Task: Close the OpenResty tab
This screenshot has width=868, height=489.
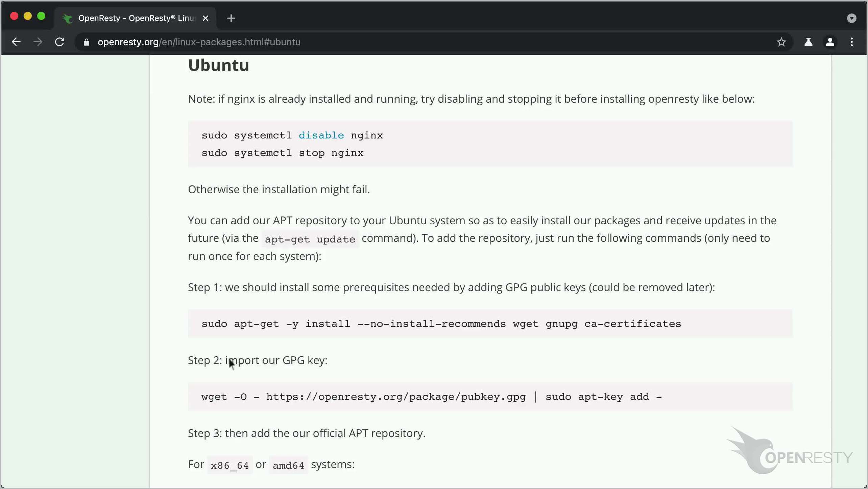Action: [x=206, y=18]
